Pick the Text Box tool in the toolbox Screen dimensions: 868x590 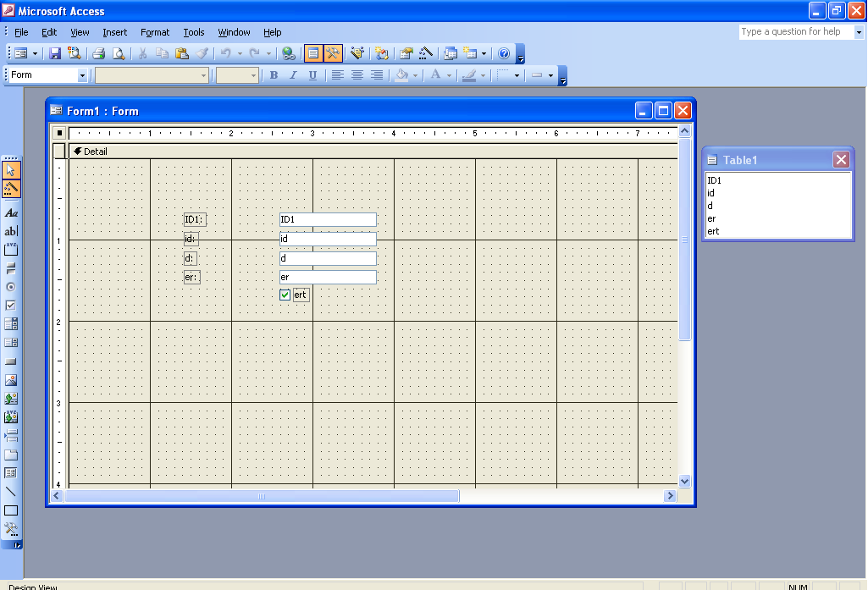coord(11,231)
